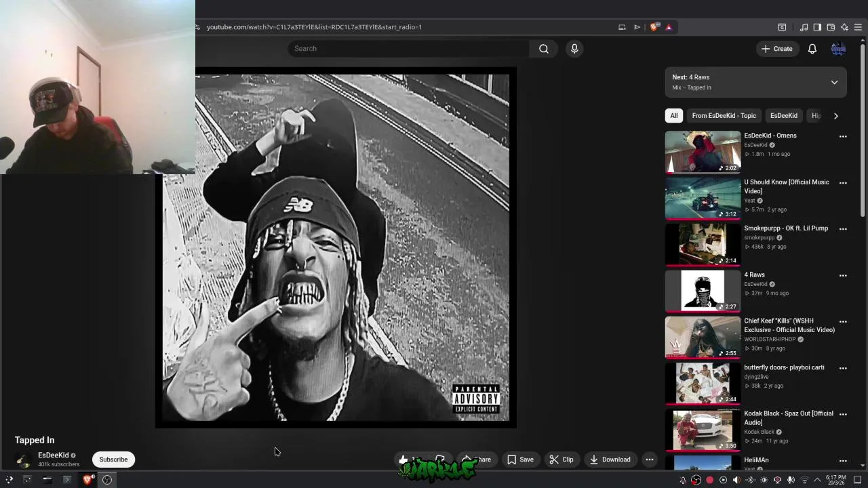Screen dimensions: 868x488
Task: Play the Chief Keef Kills thumbnail
Action: click(703, 338)
